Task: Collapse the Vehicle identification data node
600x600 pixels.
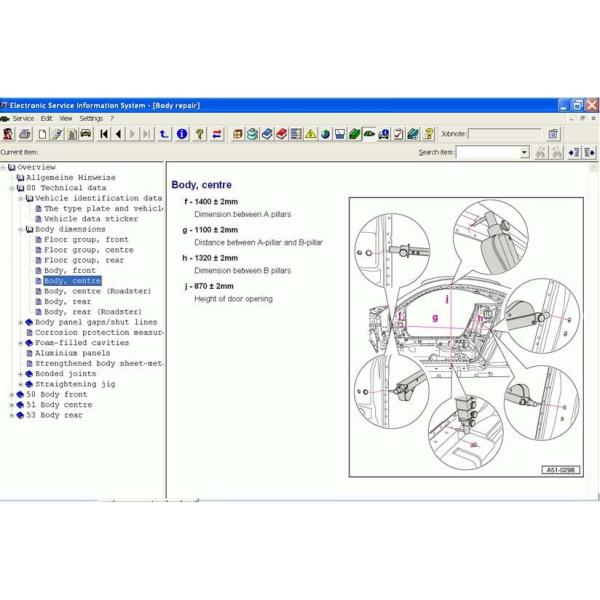Action: pyautogui.click(x=21, y=199)
